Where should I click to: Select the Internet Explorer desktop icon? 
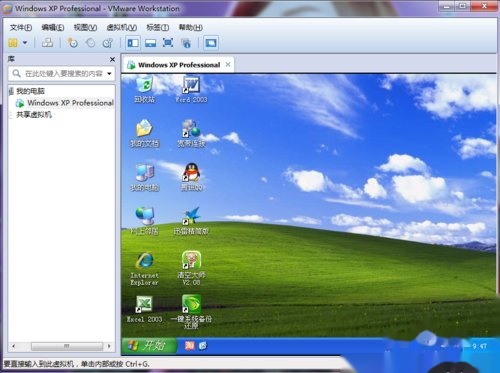[144, 269]
